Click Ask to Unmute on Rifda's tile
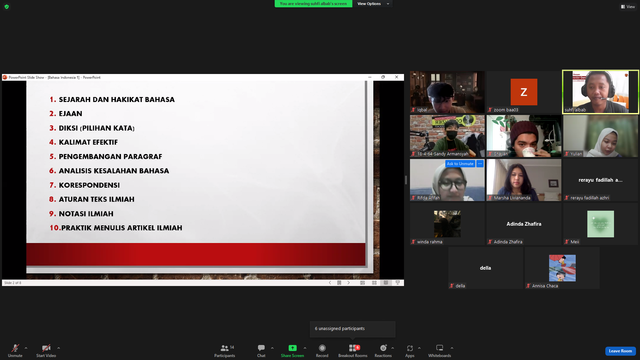Screen dimensions: 640x360 [460, 164]
